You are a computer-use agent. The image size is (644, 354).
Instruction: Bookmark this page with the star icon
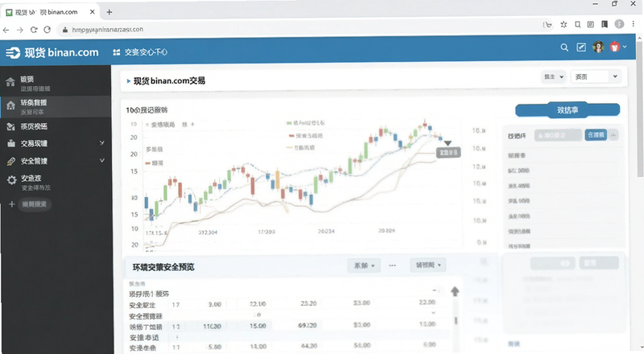click(563, 25)
